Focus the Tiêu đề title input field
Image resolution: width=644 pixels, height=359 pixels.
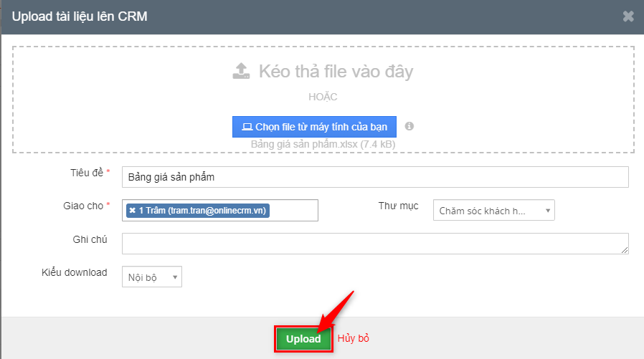click(x=374, y=177)
